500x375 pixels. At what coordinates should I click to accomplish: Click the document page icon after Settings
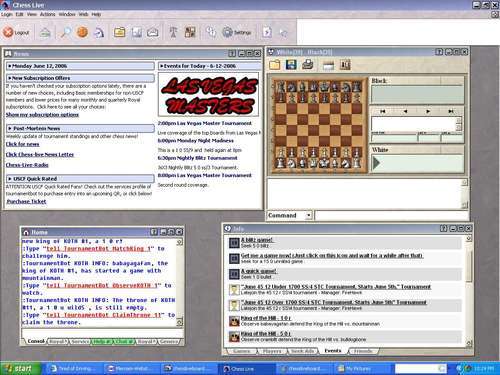coord(267,32)
